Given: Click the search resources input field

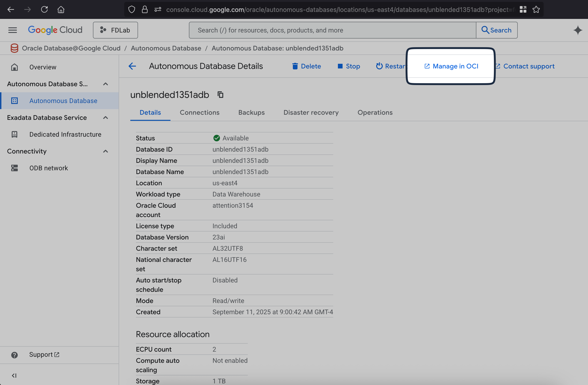Looking at the screenshot, I should click(x=332, y=30).
